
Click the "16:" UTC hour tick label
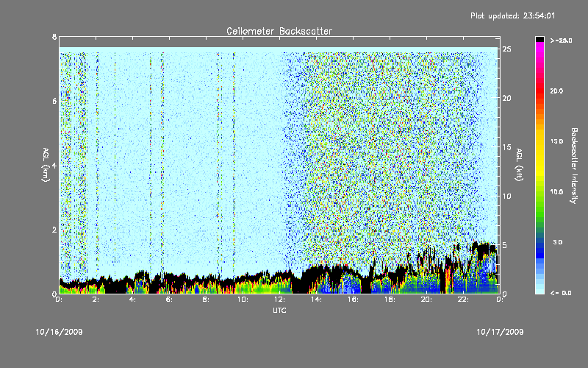point(353,300)
